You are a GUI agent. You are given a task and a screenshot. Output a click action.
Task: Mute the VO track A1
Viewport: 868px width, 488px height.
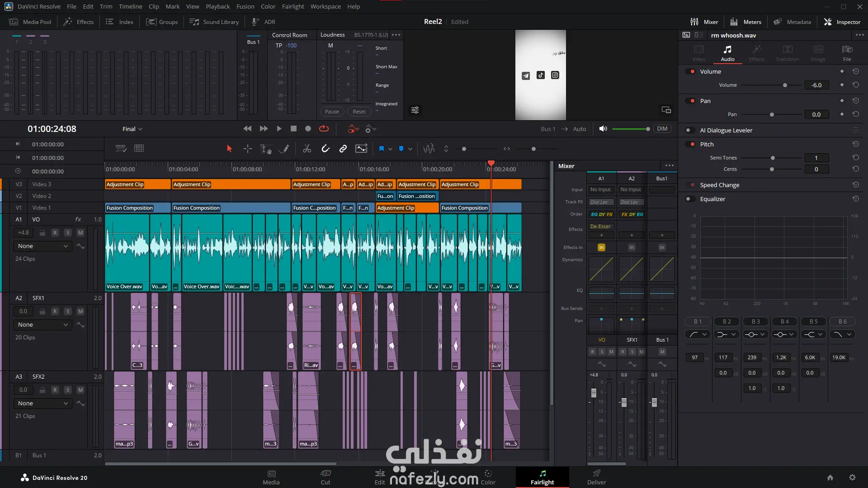[80, 233]
